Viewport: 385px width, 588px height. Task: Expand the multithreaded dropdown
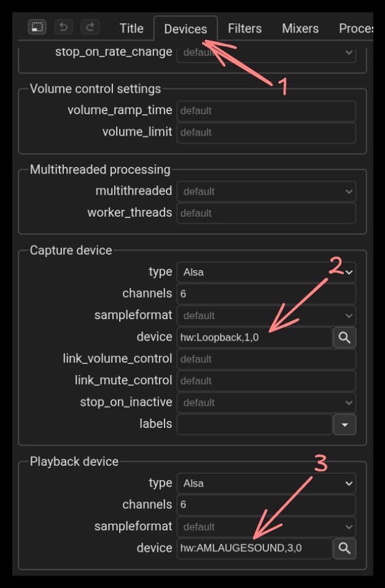click(x=266, y=191)
